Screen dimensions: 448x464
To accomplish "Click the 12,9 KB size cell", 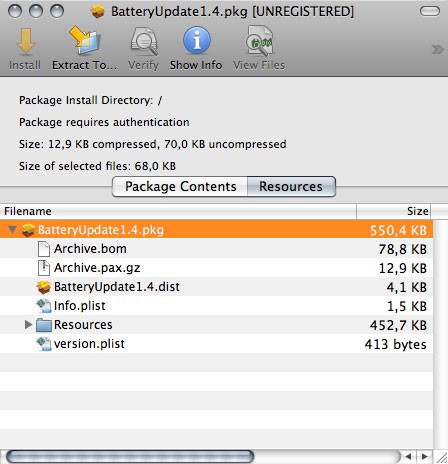I will point(403,268).
